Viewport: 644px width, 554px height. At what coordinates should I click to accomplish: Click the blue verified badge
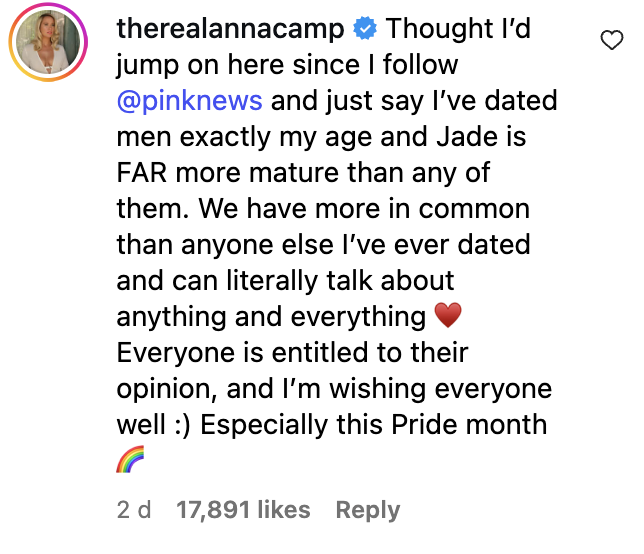tap(365, 28)
